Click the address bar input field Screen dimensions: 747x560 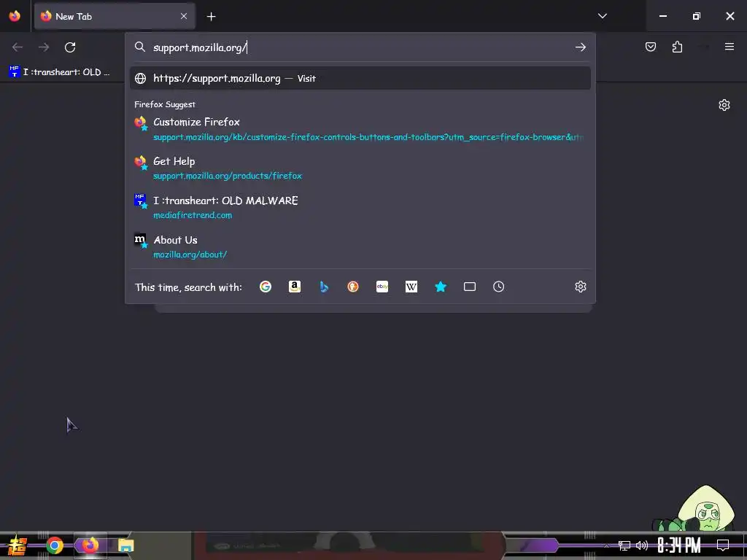(362, 47)
